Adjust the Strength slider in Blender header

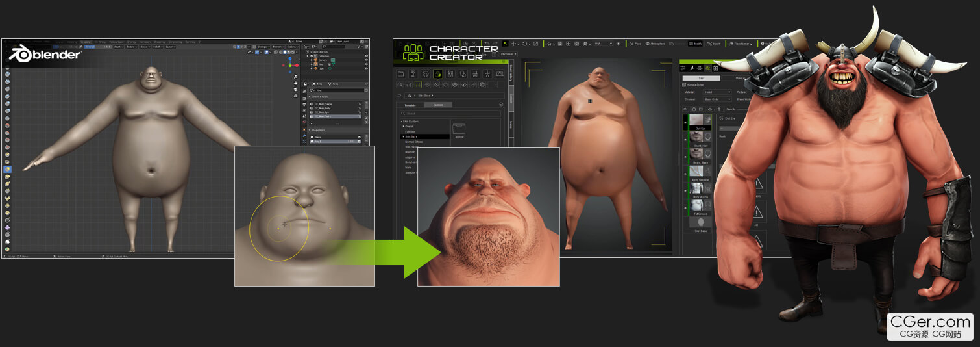coord(98,47)
